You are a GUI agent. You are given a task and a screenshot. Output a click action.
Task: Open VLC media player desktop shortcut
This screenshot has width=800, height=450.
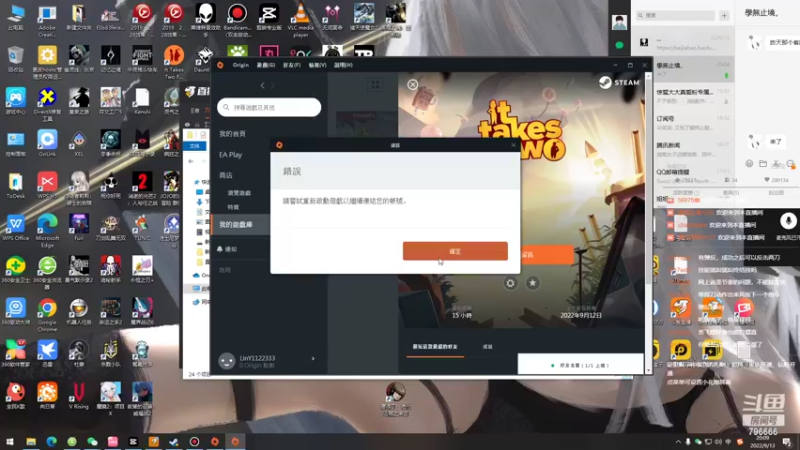coord(301,20)
